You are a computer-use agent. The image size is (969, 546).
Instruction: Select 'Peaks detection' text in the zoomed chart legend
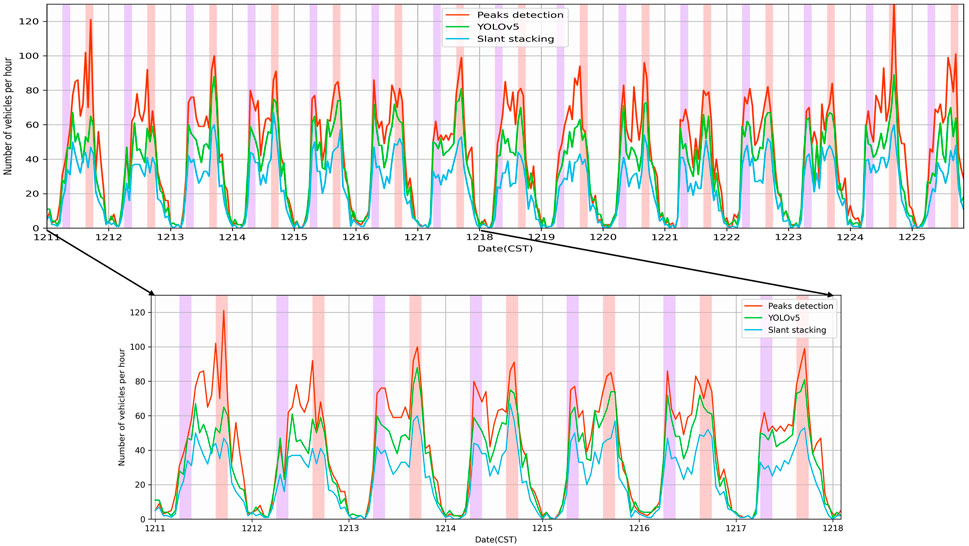(800, 306)
